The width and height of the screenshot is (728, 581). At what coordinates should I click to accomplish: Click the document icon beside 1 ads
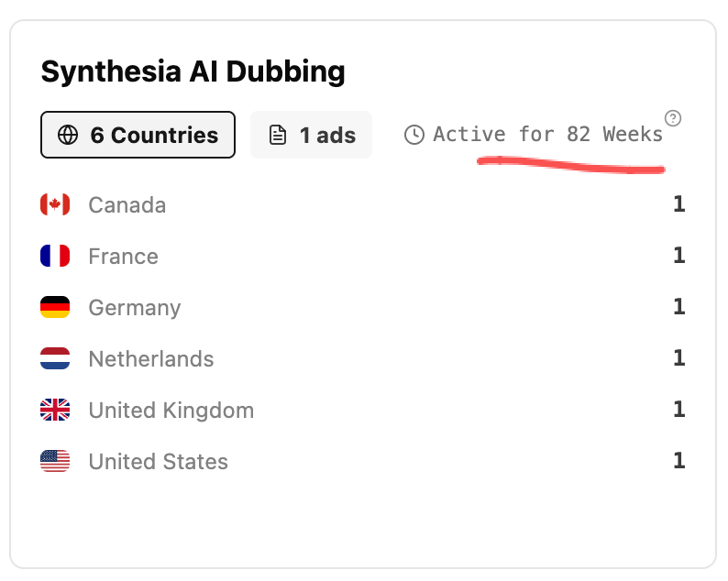tap(278, 135)
